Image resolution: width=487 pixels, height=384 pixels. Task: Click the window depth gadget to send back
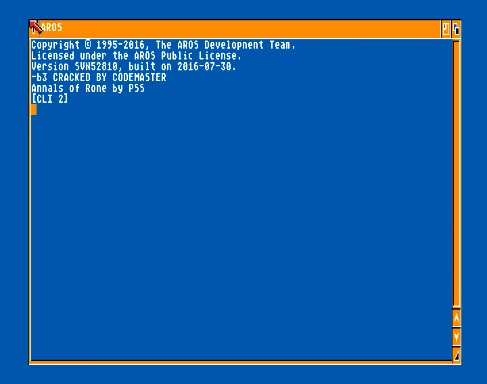[456, 29]
